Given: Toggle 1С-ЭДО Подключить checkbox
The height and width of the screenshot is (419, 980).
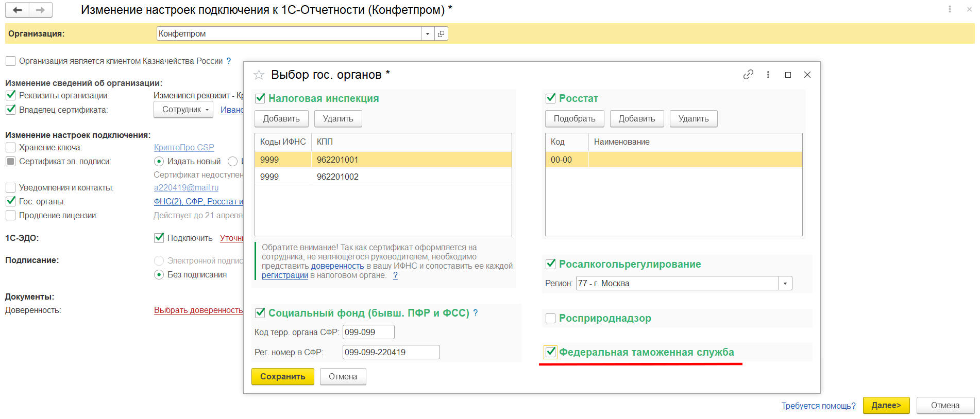Looking at the screenshot, I should (x=159, y=238).
